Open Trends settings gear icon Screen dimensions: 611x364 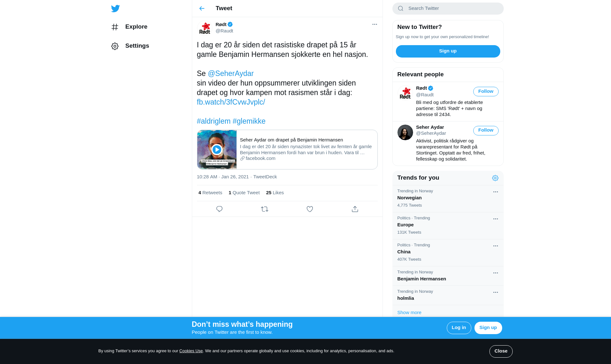(495, 178)
